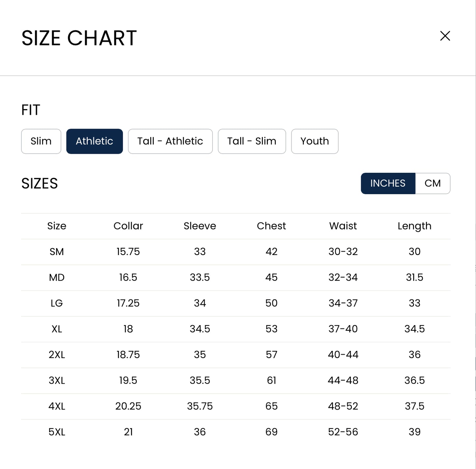476x469 pixels.
Task: Click the Sleeve column header
Action: (200, 226)
